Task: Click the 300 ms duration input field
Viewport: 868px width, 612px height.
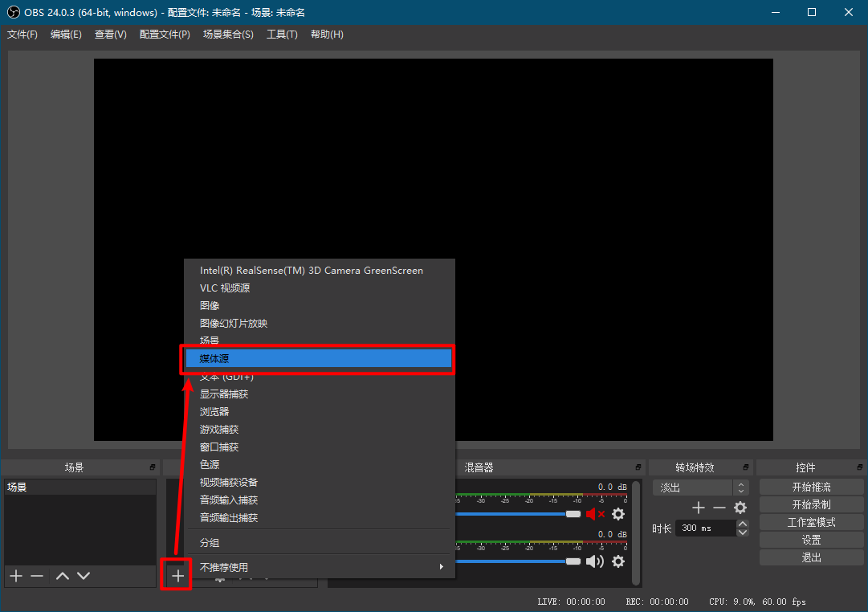Action: [707, 528]
